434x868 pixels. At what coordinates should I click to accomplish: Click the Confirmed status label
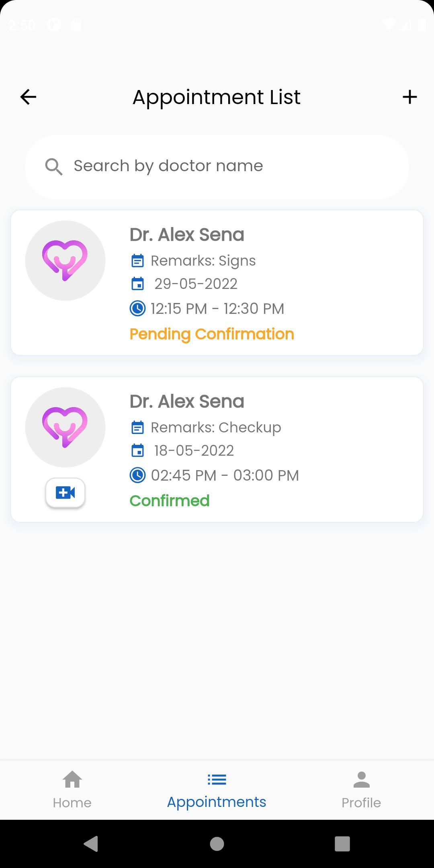(x=170, y=501)
